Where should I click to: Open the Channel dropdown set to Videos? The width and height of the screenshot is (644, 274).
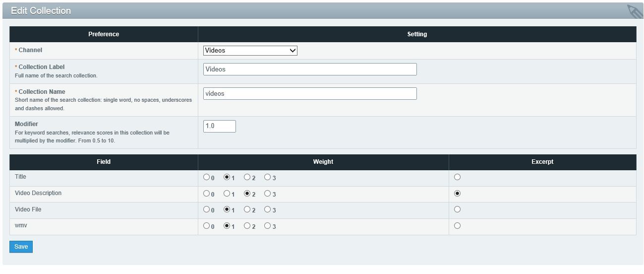click(250, 51)
